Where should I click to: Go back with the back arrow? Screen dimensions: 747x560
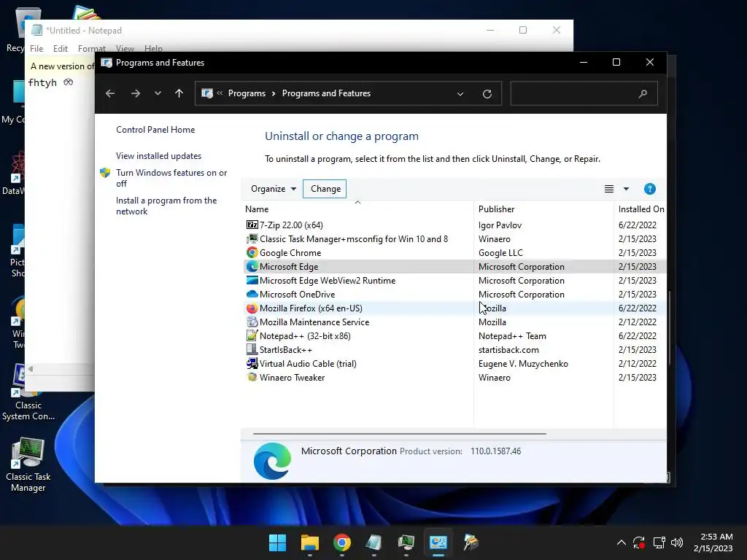[x=110, y=93]
